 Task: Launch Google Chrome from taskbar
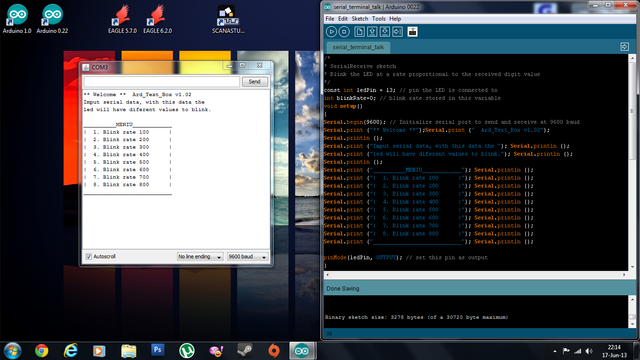coord(41,351)
